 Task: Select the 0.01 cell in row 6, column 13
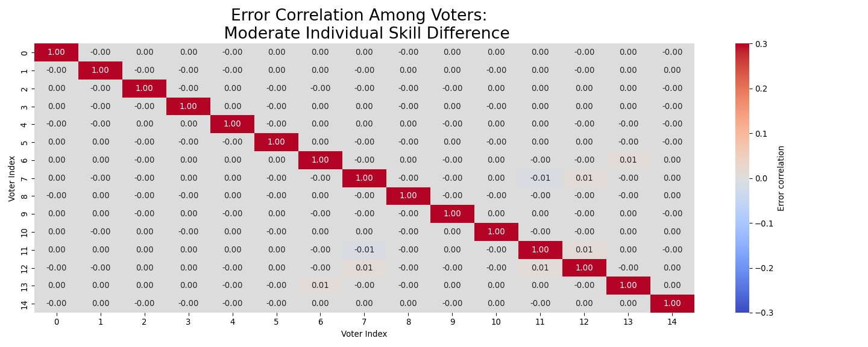point(628,160)
